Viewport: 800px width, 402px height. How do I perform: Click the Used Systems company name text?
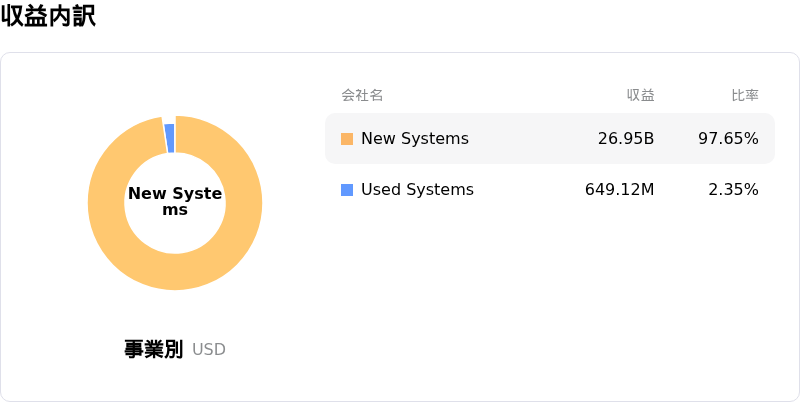click(417, 190)
